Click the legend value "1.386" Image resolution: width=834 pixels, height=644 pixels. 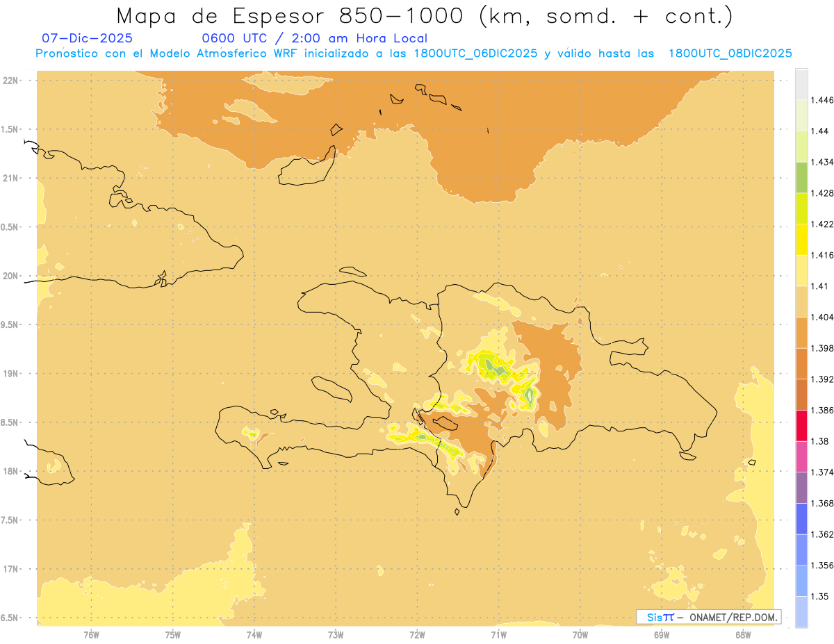(x=822, y=411)
